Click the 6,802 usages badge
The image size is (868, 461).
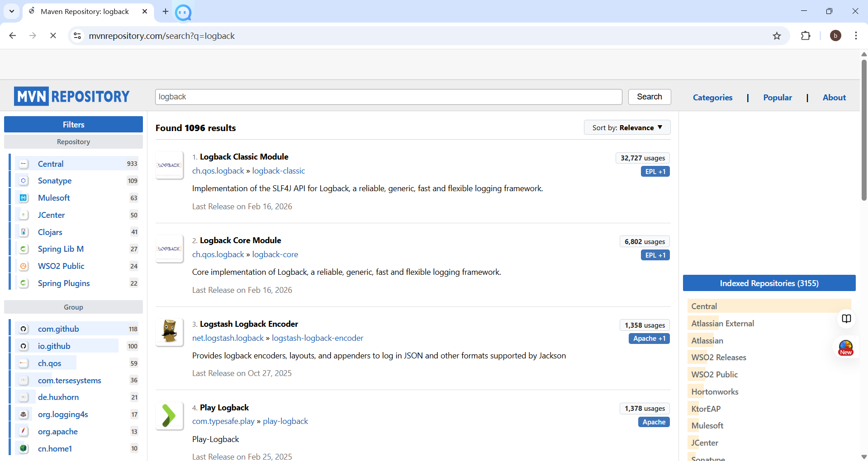(645, 242)
